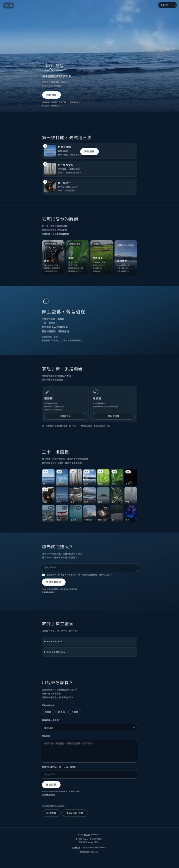
Task: Select the 還不錯 feedback option
Action: (62, 712)
